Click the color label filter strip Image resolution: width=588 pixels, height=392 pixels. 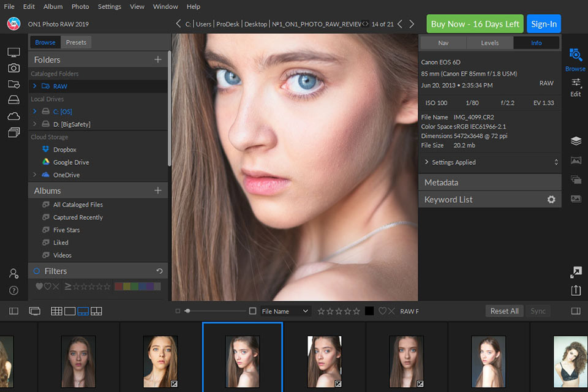(x=138, y=287)
